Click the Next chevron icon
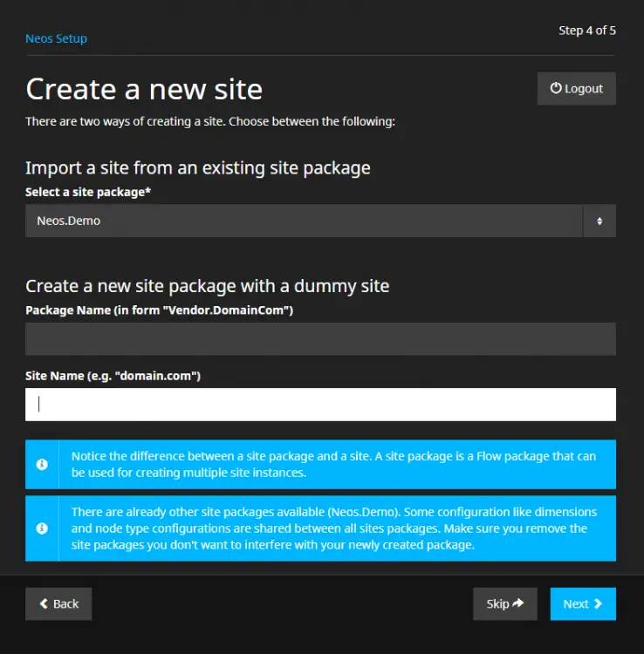This screenshot has height=654, width=644. click(597, 603)
